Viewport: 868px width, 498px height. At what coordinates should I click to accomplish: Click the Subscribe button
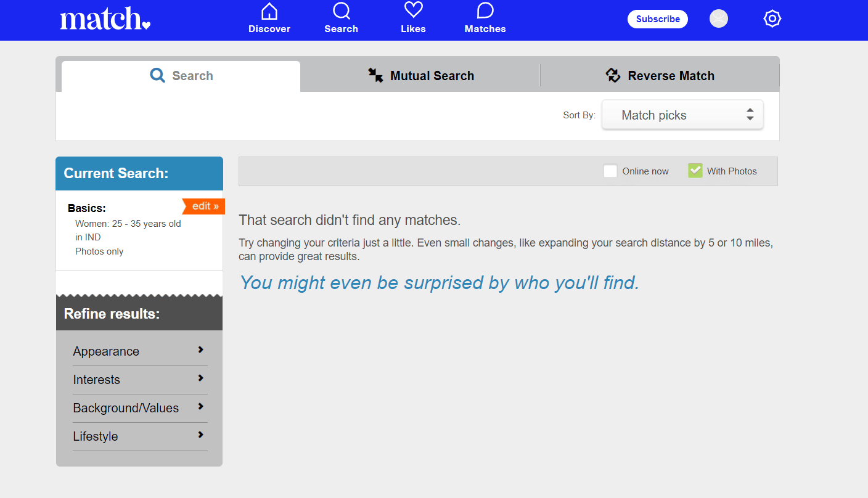tap(658, 19)
